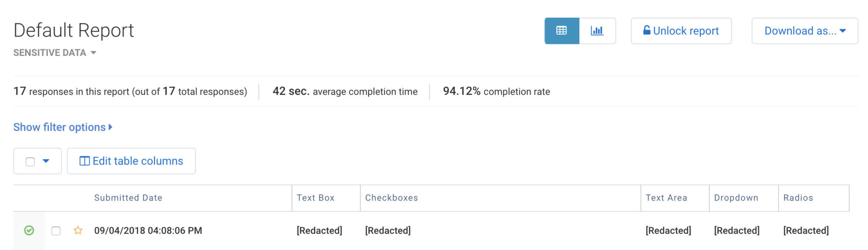Click the Dropdown column header
Screen dimensions: 868x250
coord(736,198)
